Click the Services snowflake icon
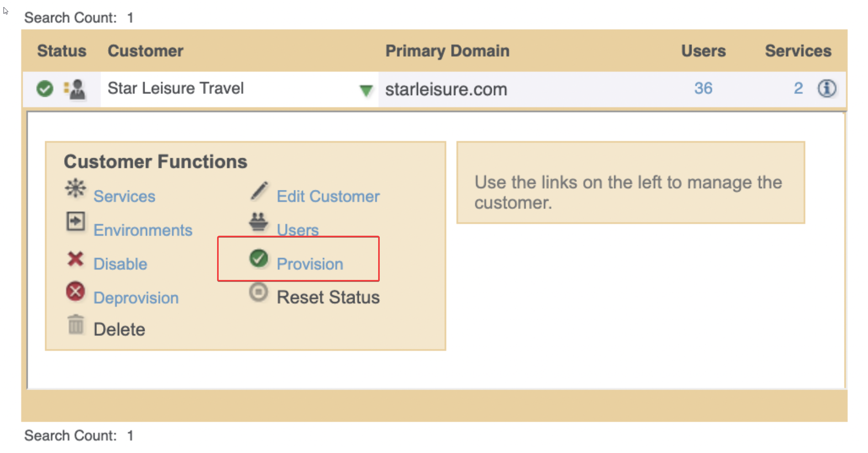 75,189
